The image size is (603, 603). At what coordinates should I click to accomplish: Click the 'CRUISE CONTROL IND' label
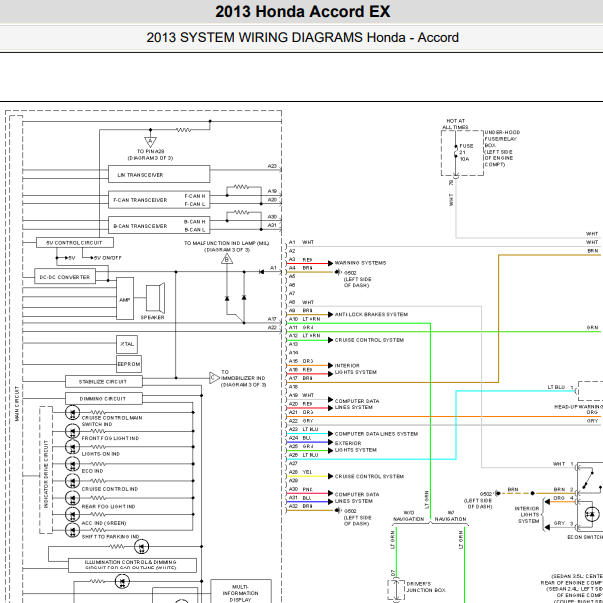pyautogui.click(x=110, y=489)
